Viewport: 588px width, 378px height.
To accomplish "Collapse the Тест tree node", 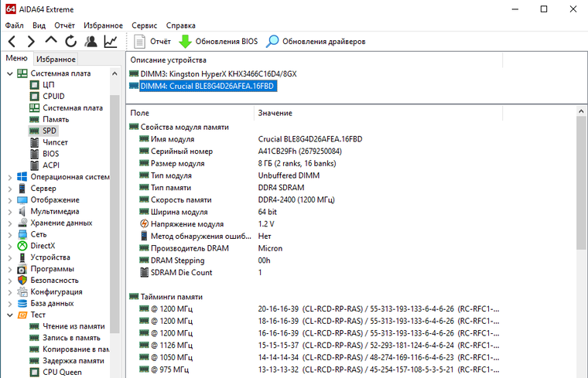I will (10, 315).
